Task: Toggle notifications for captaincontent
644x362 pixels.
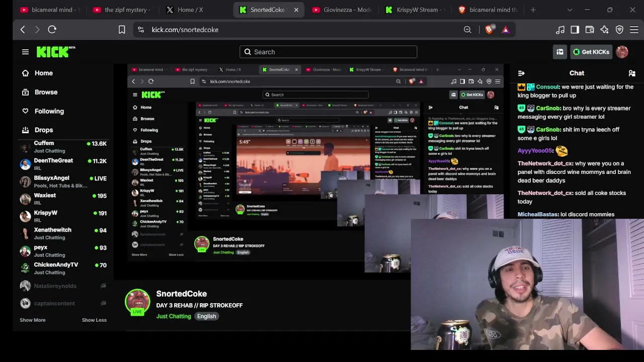Action: 103,303
